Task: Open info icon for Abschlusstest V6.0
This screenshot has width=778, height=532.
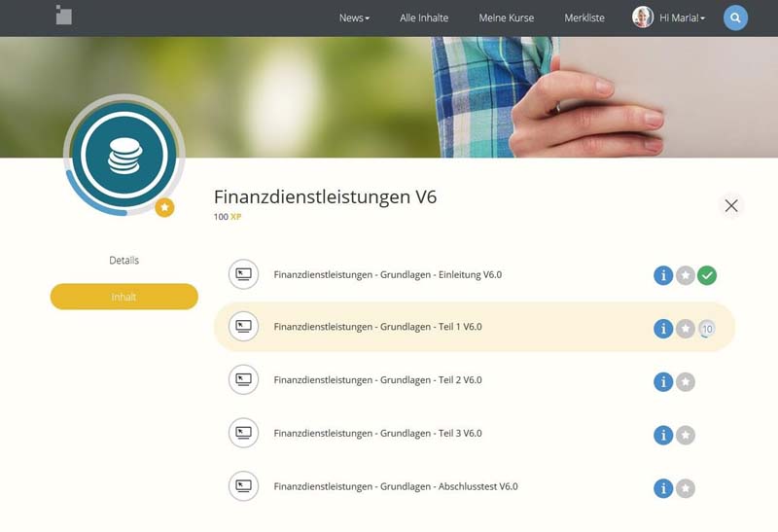Action: 663,488
